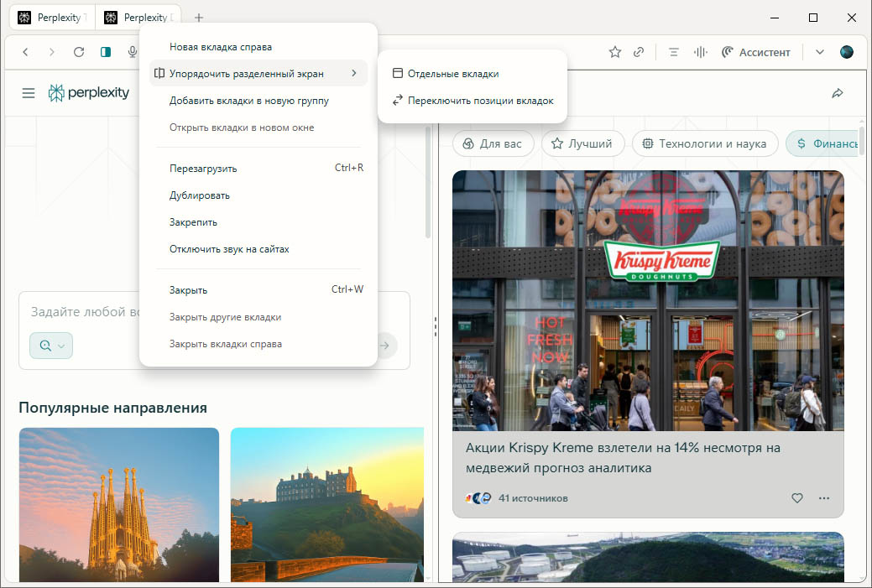This screenshot has width=872, height=588.
Task: Click the voice waveform icon in toolbar
Action: [700, 52]
